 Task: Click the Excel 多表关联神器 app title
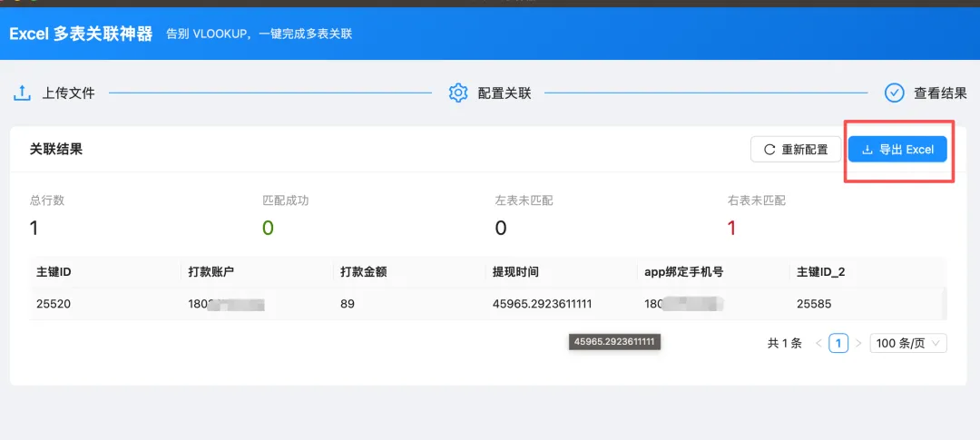point(81,34)
